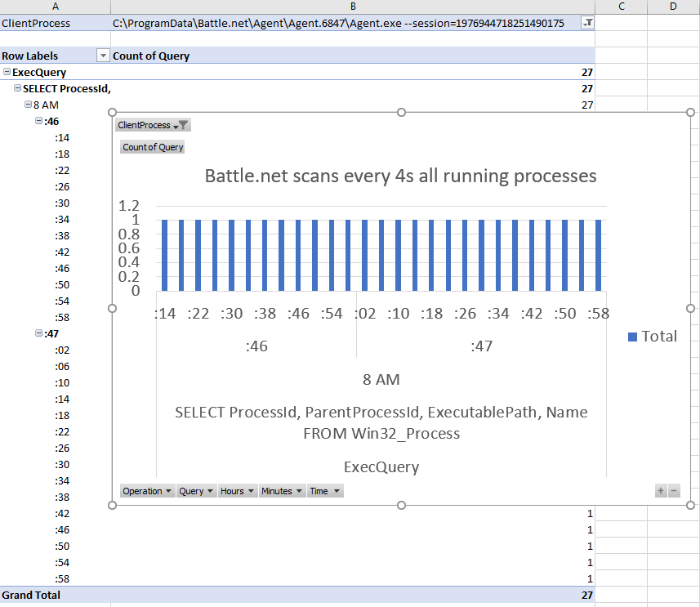
Task: Select column D header
Action: 673,7
